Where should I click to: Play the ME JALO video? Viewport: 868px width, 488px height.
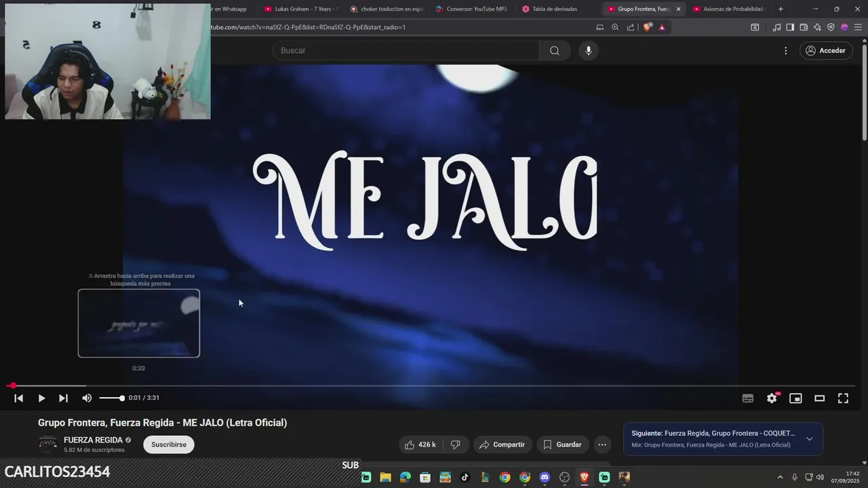click(x=41, y=399)
